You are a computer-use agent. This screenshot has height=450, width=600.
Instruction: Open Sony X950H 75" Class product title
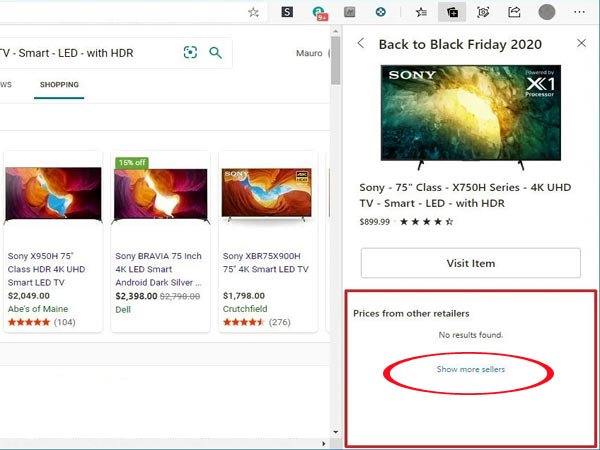pyautogui.click(x=46, y=269)
